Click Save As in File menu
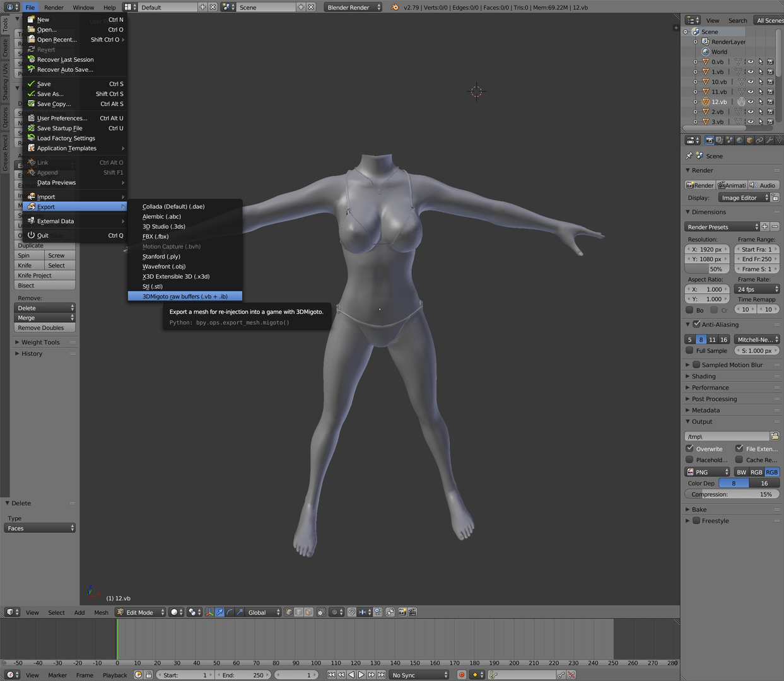 click(74, 94)
